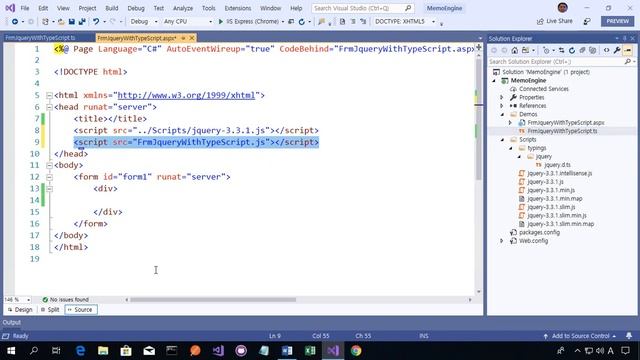The image size is (640, 360).
Task: Click the Windows Start button
Action: (11, 351)
